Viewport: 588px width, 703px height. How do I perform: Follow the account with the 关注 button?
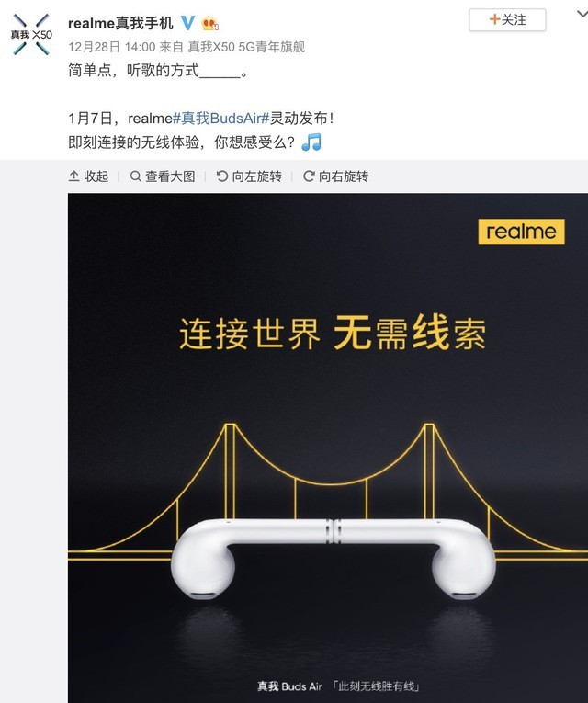tap(507, 19)
